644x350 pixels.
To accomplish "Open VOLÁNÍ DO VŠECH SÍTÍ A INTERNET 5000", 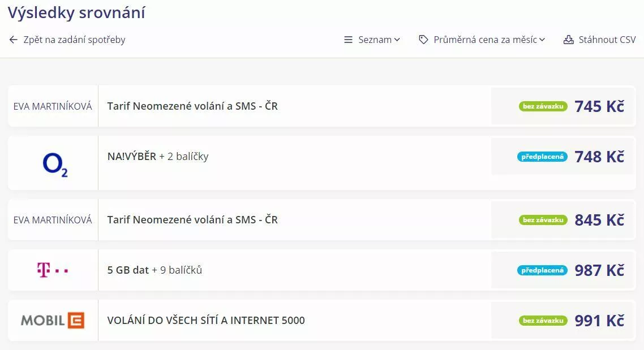I will [x=206, y=321].
